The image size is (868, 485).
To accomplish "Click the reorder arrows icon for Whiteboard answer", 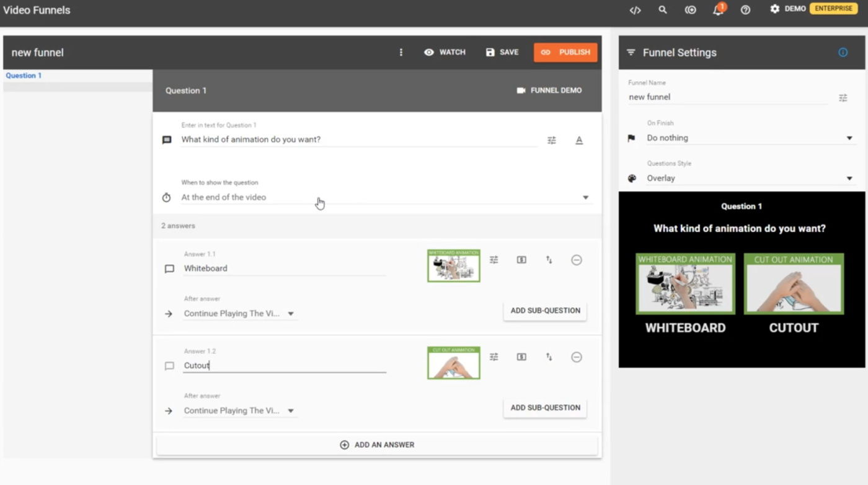I will (x=549, y=260).
